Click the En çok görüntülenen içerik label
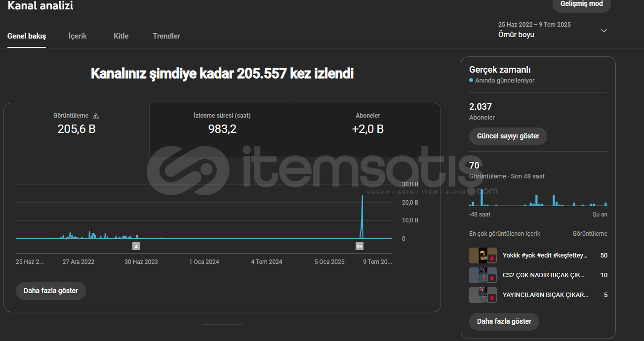Screen dimensions: 644x341 (x=505, y=234)
